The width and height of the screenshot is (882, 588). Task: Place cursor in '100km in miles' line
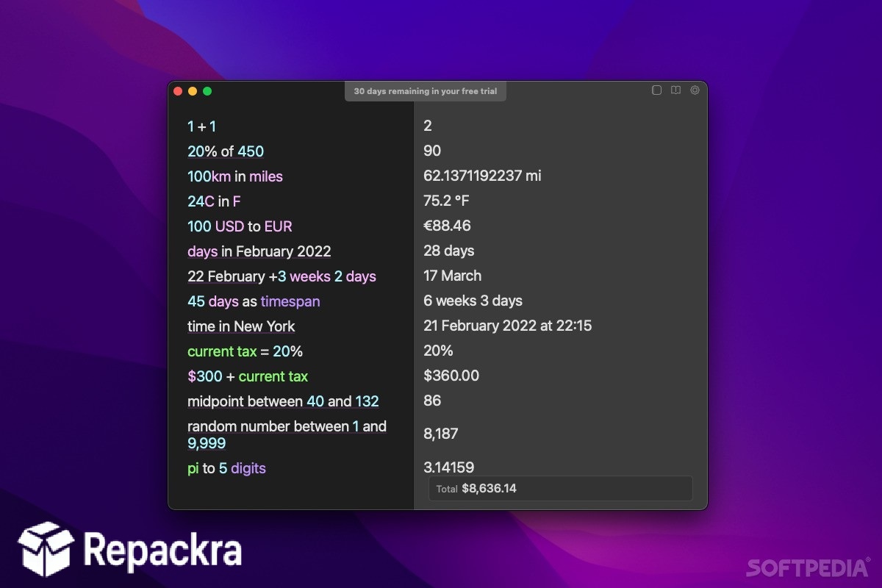tap(235, 176)
